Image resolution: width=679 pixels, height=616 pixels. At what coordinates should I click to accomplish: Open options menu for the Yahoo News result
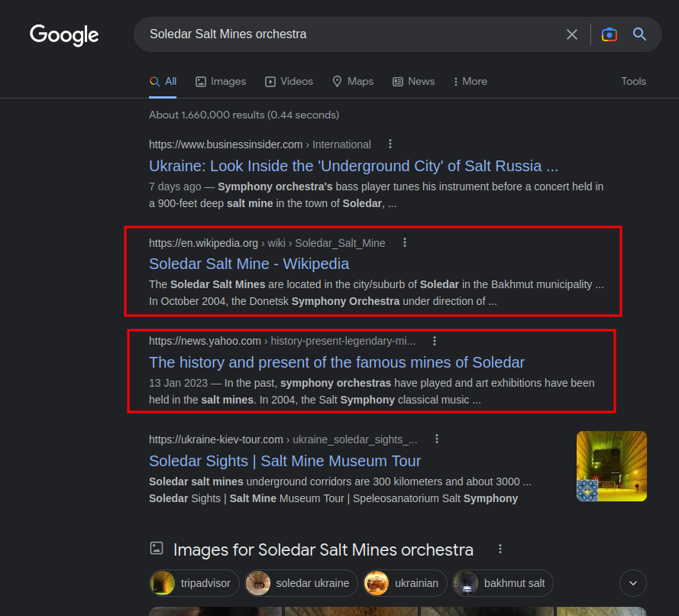point(435,341)
